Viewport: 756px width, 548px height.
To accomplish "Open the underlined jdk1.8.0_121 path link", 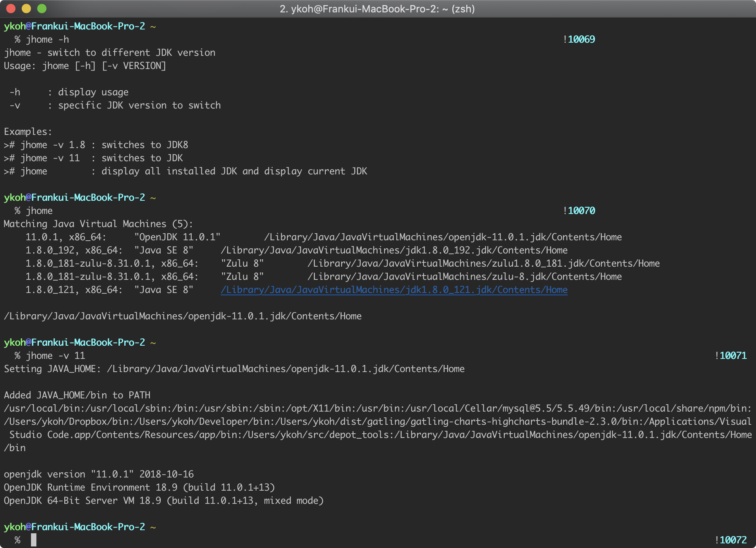I will pos(394,290).
